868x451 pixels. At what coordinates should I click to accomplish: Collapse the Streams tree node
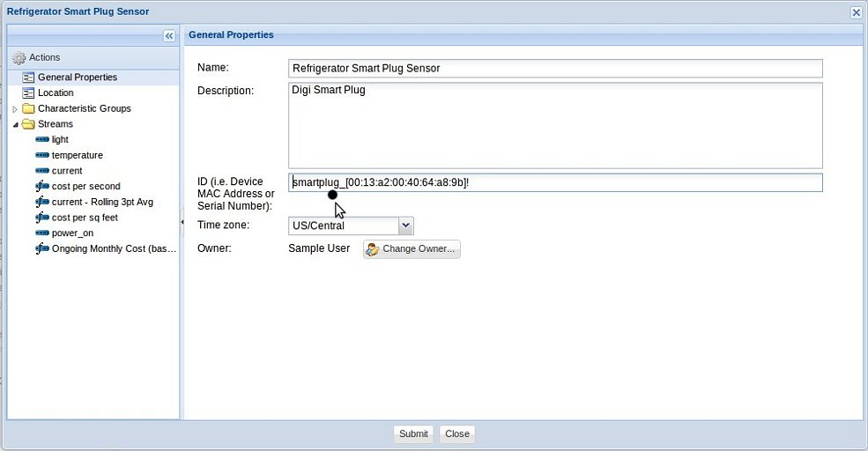coord(15,125)
